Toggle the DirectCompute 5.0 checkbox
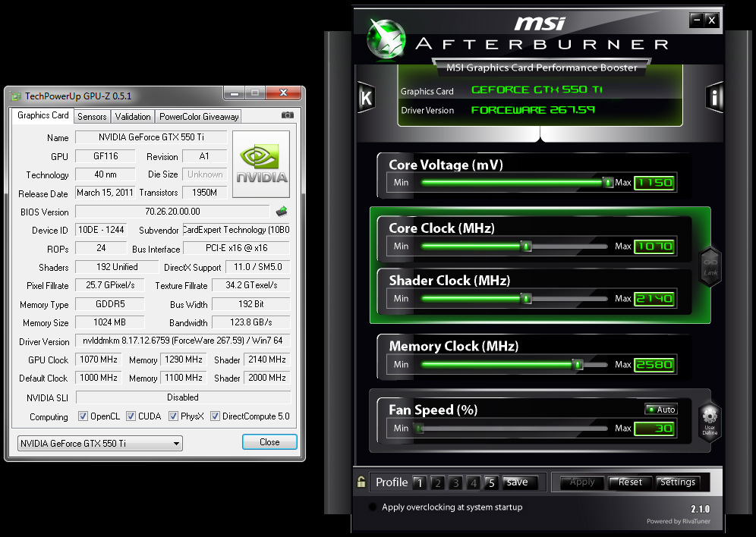 coord(215,416)
